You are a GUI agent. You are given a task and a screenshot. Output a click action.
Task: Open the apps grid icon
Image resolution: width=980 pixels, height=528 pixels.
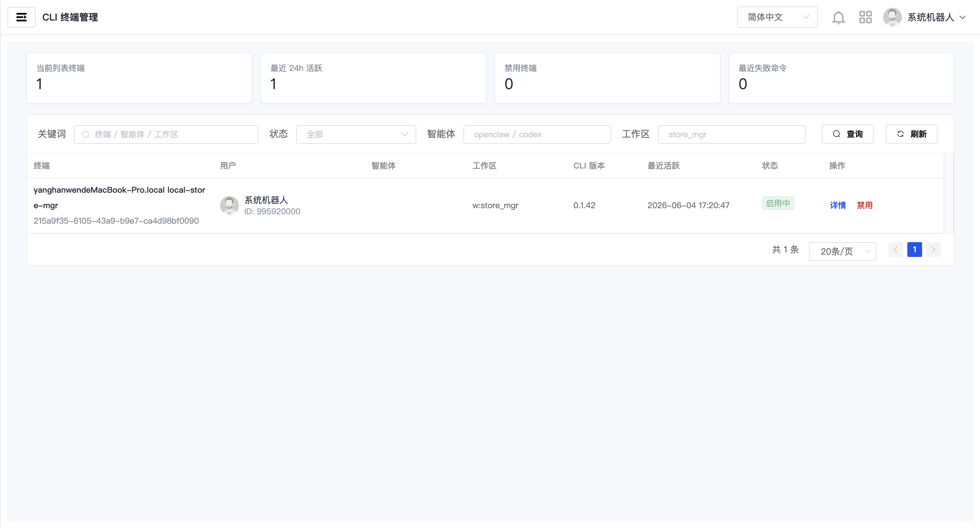tap(865, 17)
